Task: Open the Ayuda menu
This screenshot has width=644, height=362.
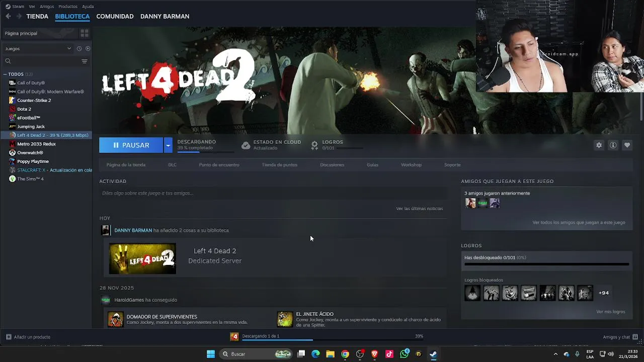Action: tap(88, 7)
